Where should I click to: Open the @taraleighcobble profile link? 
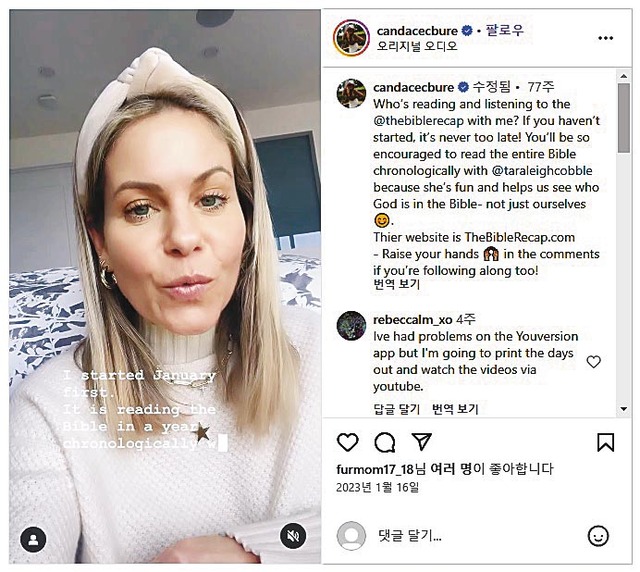[542, 171]
